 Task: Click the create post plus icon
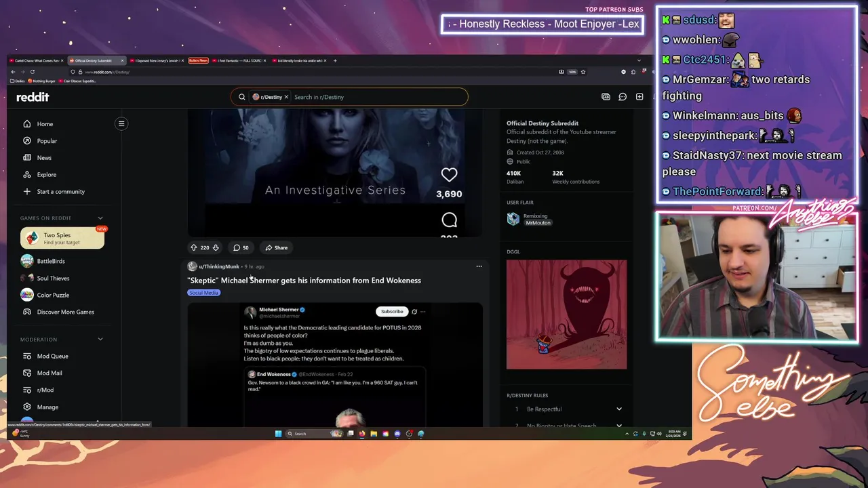click(639, 97)
